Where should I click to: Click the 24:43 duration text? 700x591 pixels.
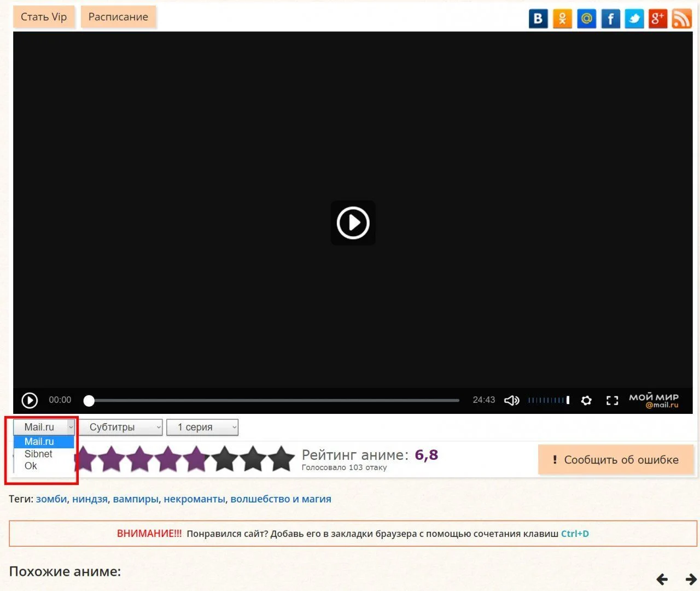(x=484, y=400)
